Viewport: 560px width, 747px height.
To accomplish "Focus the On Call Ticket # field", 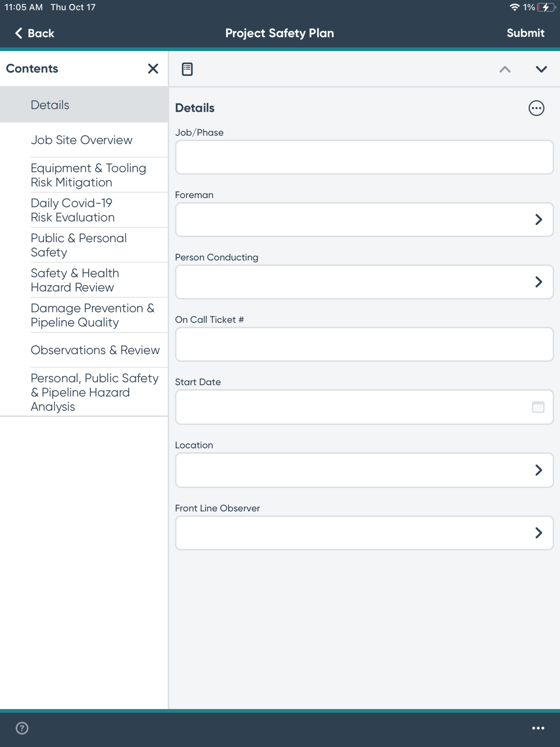I will point(364,345).
